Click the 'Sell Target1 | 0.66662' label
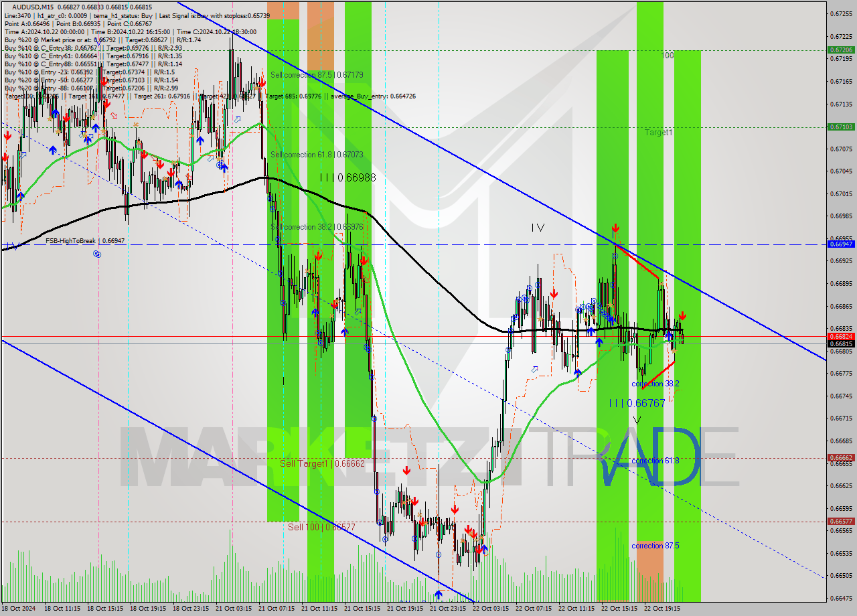This screenshot has width=857, height=616. pos(322,463)
